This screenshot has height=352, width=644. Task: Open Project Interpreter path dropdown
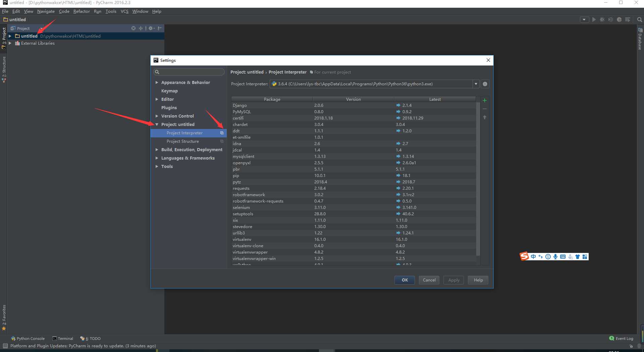(476, 84)
